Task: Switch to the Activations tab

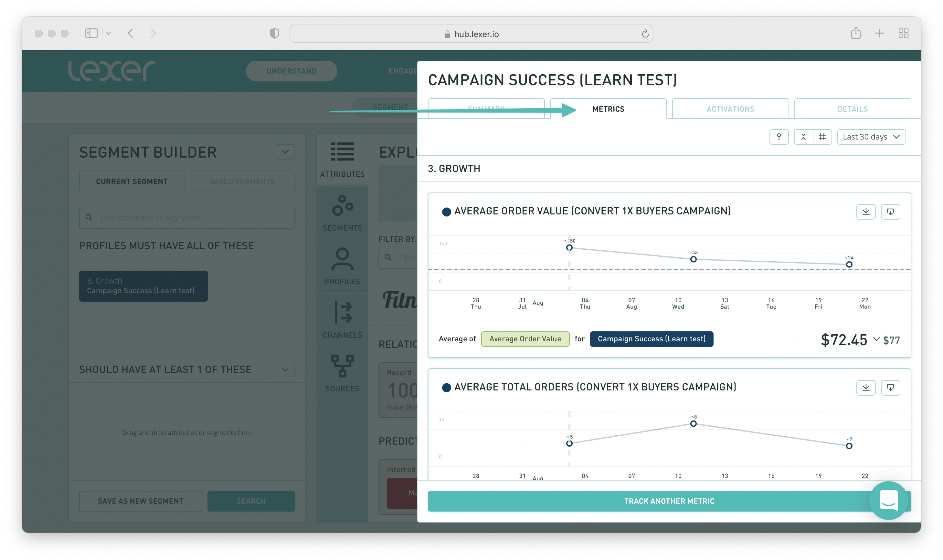Action: [730, 109]
